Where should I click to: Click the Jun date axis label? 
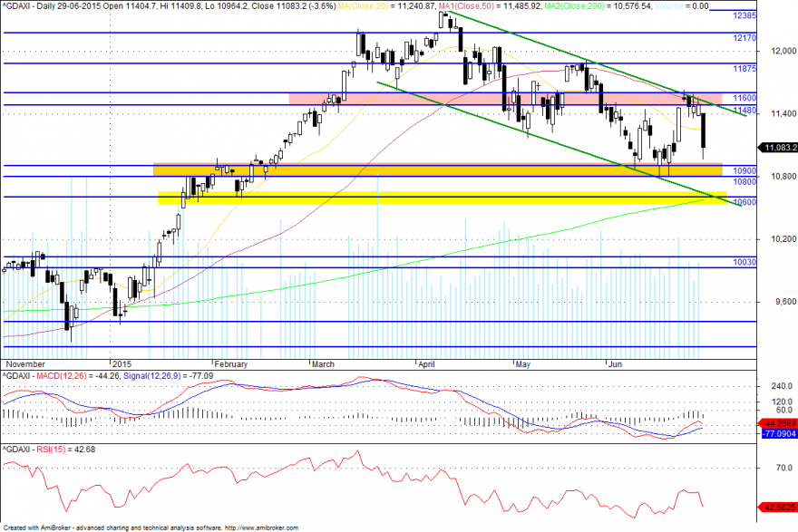(x=616, y=364)
